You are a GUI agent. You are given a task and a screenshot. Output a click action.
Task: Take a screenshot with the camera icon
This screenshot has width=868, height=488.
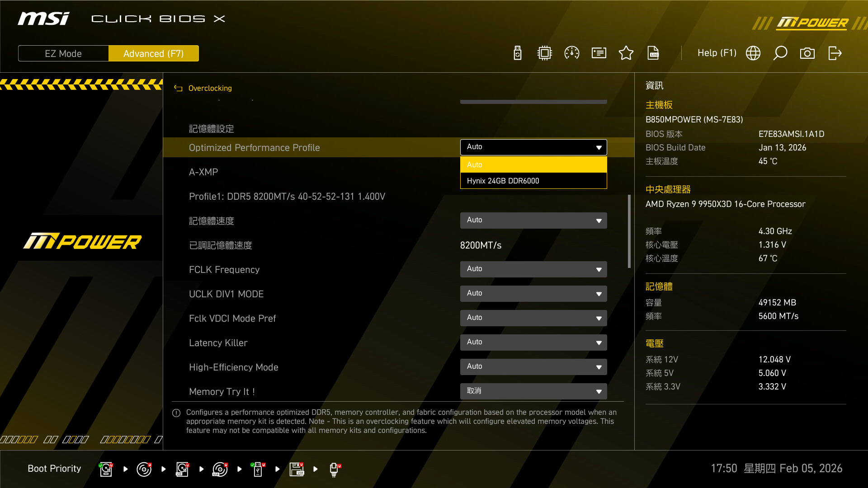(807, 53)
